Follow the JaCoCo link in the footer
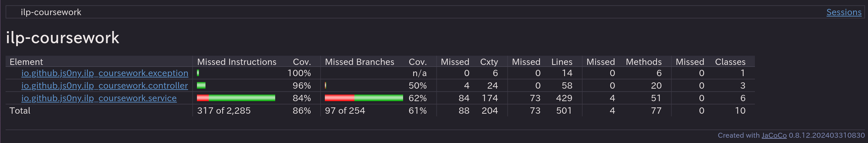 coord(774,135)
